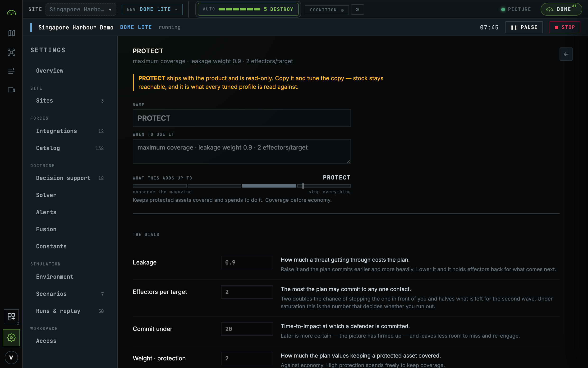Click the WHEN TO USE IT textarea
This screenshot has width=588, height=368.
coord(242,151)
